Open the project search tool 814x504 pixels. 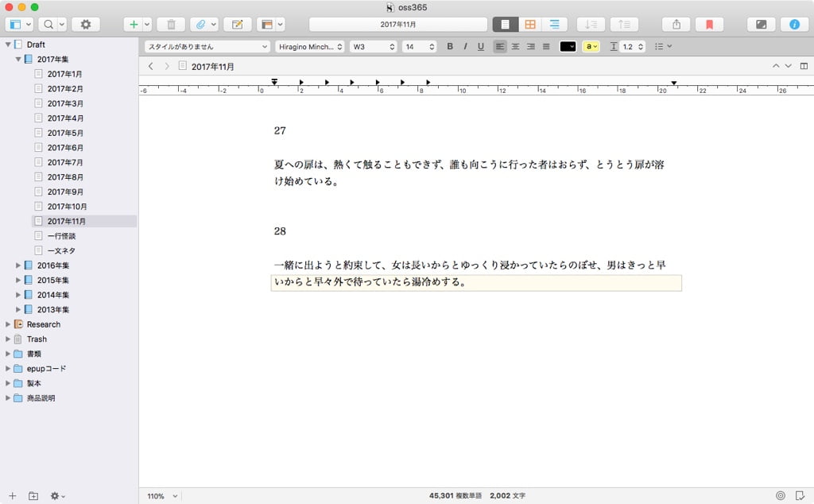pyautogui.click(x=48, y=25)
